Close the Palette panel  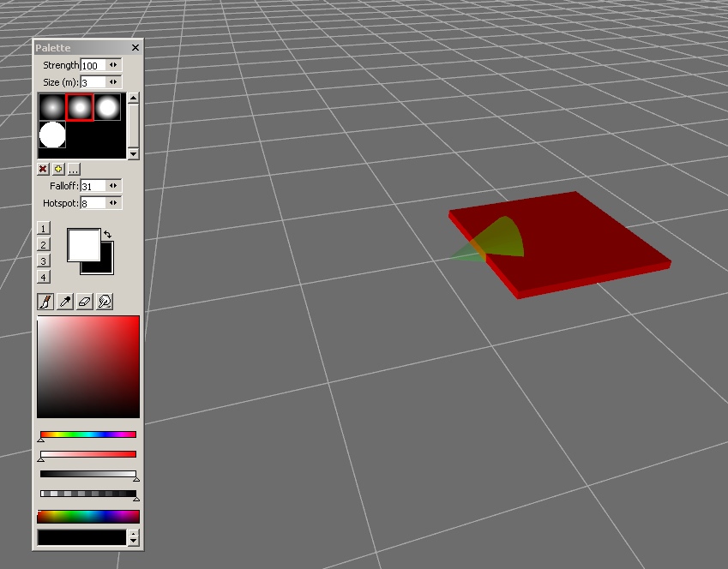click(x=135, y=47)
